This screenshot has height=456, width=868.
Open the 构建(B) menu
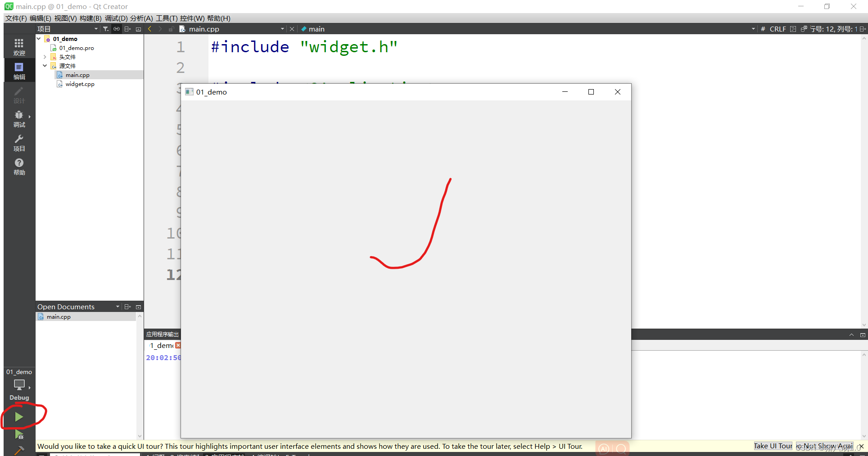point(90,18)
